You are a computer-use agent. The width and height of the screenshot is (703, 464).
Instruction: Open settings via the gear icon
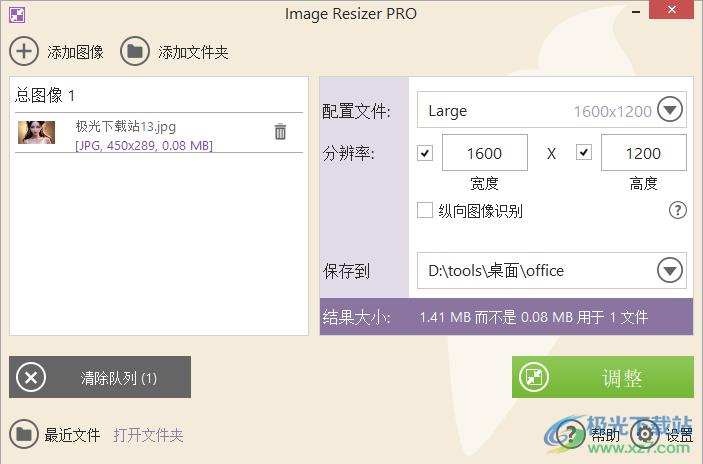[x=646, y=434]
